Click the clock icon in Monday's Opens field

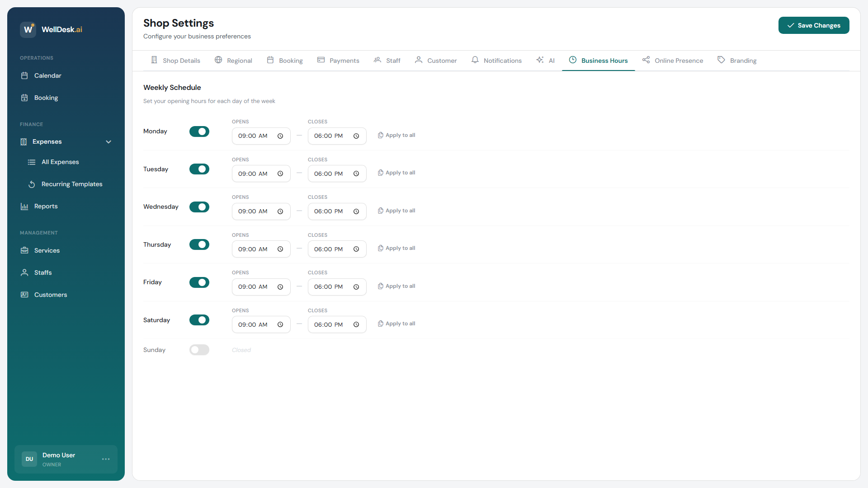[280, 136]
